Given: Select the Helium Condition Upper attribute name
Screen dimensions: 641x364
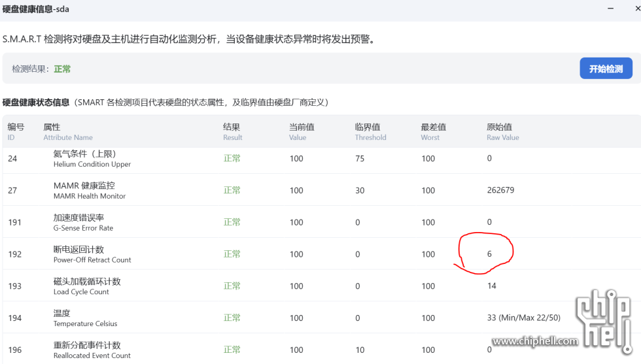Looking at the screenshot, I should (92, 164).
